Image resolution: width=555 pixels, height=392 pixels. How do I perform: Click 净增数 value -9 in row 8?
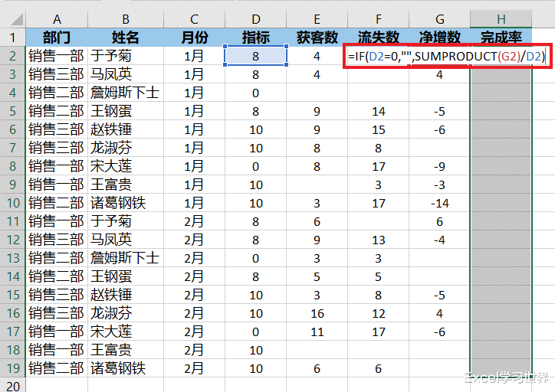tap(439, 166)
